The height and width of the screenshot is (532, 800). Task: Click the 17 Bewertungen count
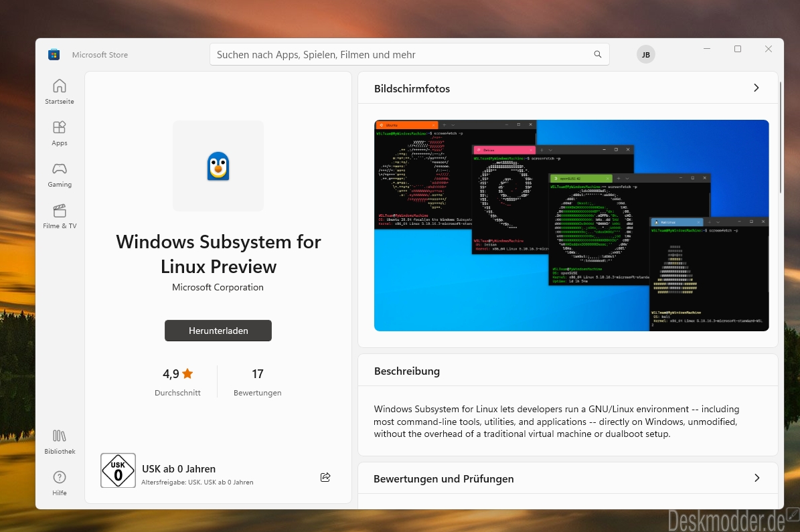(x=258, y=382)
